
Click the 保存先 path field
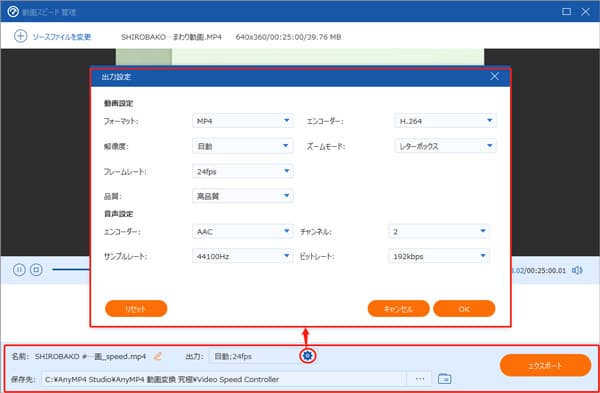[224, 379]
